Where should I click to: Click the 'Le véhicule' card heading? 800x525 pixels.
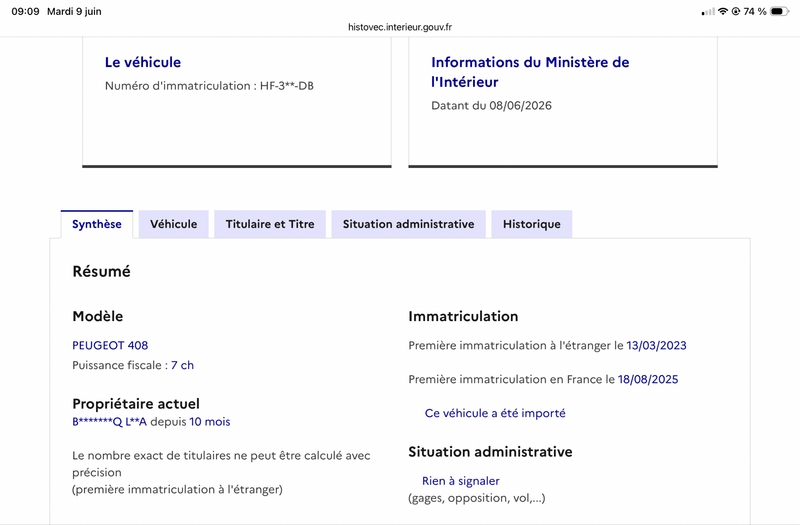click(143, 62)
